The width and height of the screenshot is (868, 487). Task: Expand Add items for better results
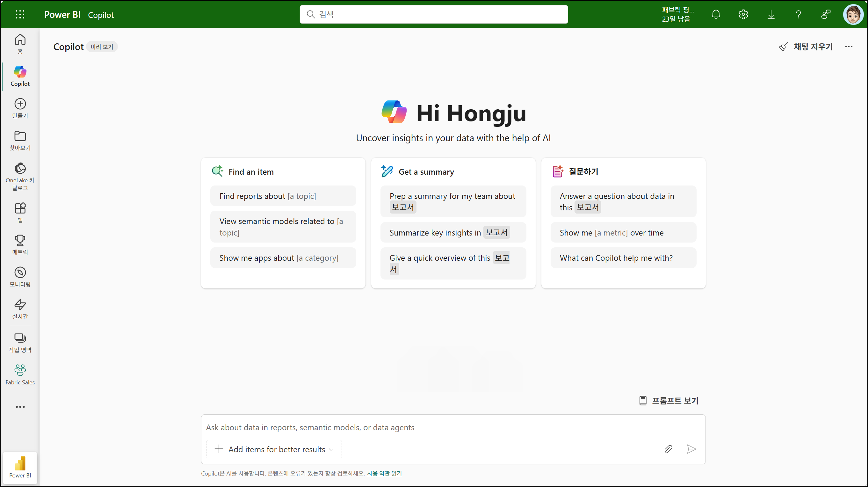[274, 449]
